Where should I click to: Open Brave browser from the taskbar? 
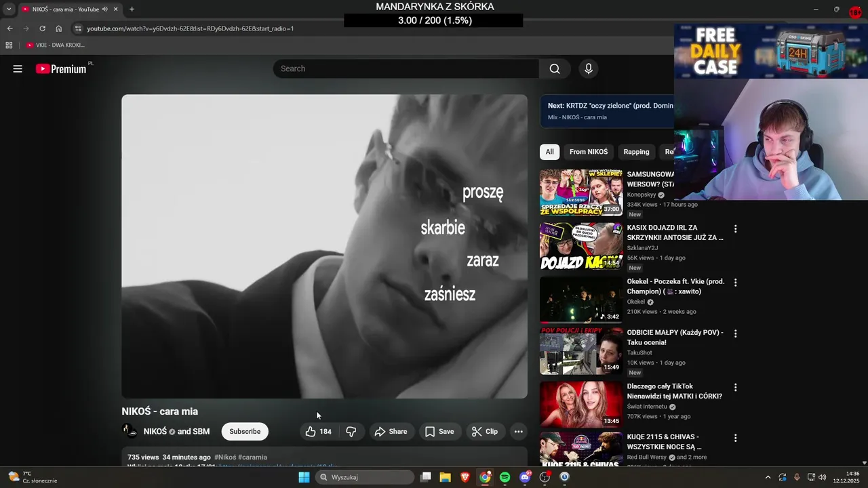pos(465,477)
